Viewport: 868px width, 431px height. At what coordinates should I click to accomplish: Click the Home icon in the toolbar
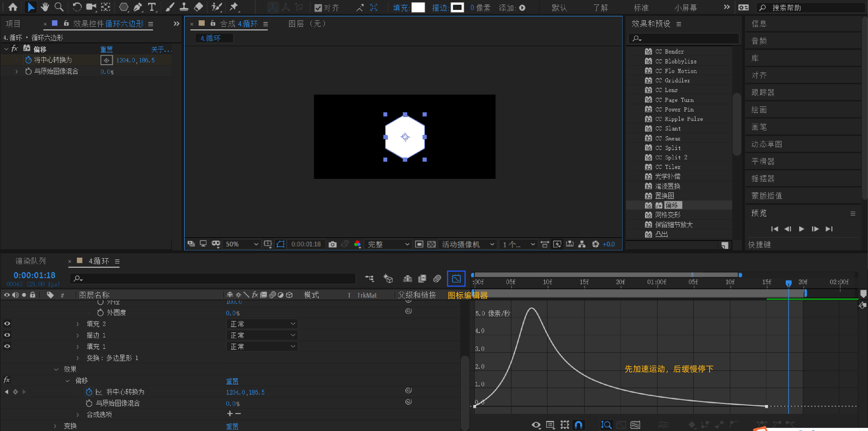(13, 7)
